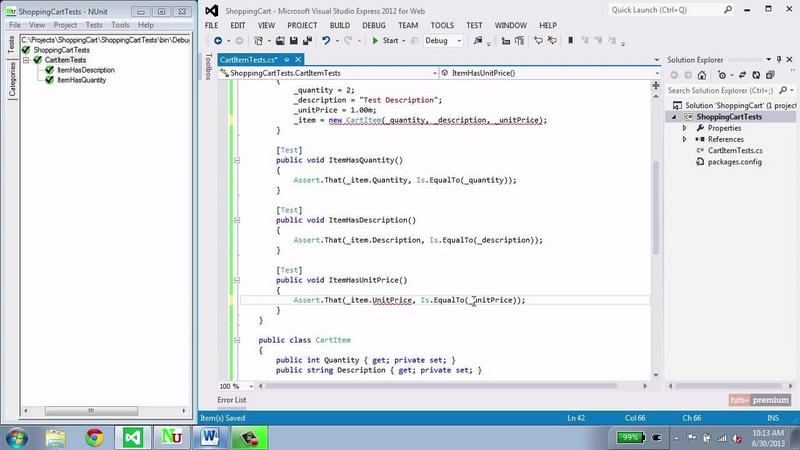Open the FILE menu in Visual Studio
This screenshot has width=800, height=450.
click(x=211, y=25)
